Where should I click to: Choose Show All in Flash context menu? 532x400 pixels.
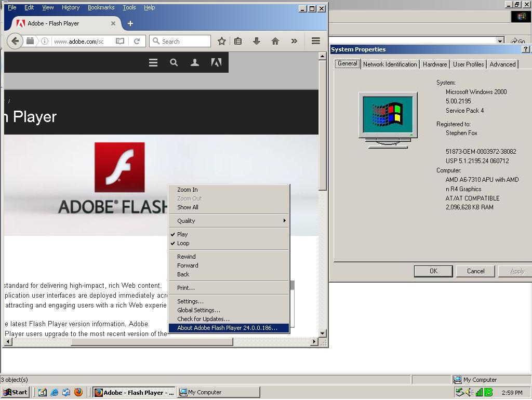coord(229,207)
